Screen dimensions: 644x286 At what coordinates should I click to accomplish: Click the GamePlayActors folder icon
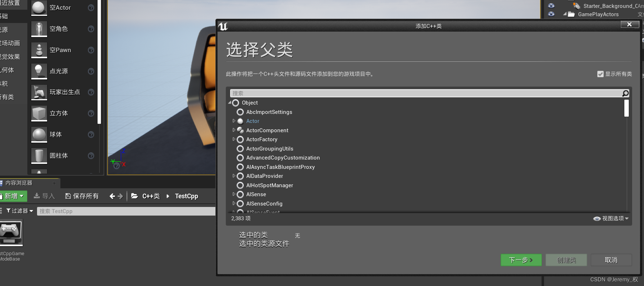571,14
